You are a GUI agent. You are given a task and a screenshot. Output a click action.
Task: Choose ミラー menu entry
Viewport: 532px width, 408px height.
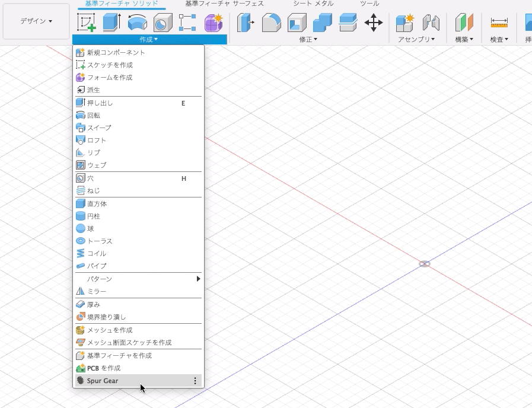138,291
